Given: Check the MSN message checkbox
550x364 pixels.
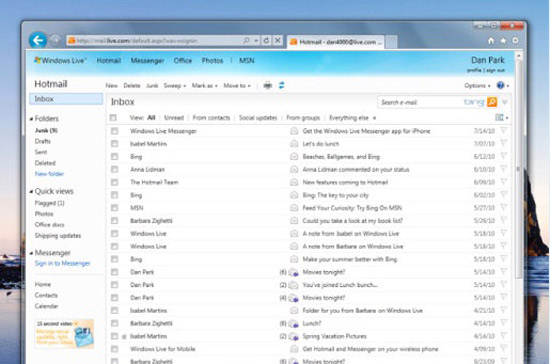Looking at the screenshot, I should click(x=114, y=208).
